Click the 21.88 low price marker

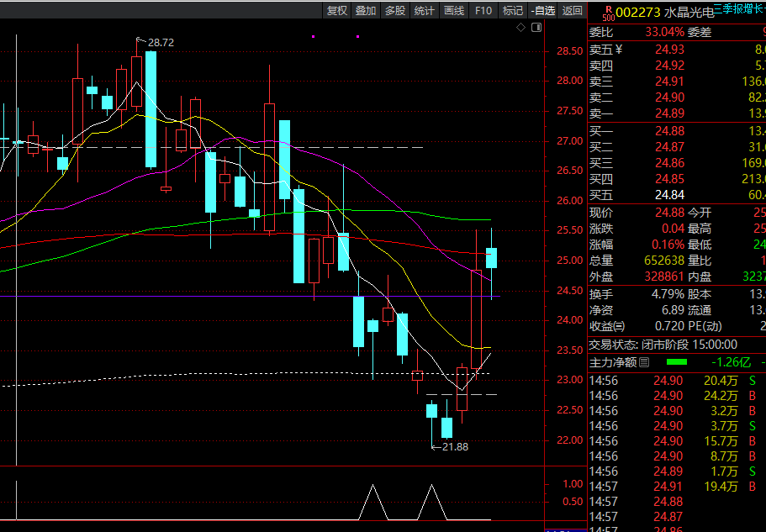(455, 446)
